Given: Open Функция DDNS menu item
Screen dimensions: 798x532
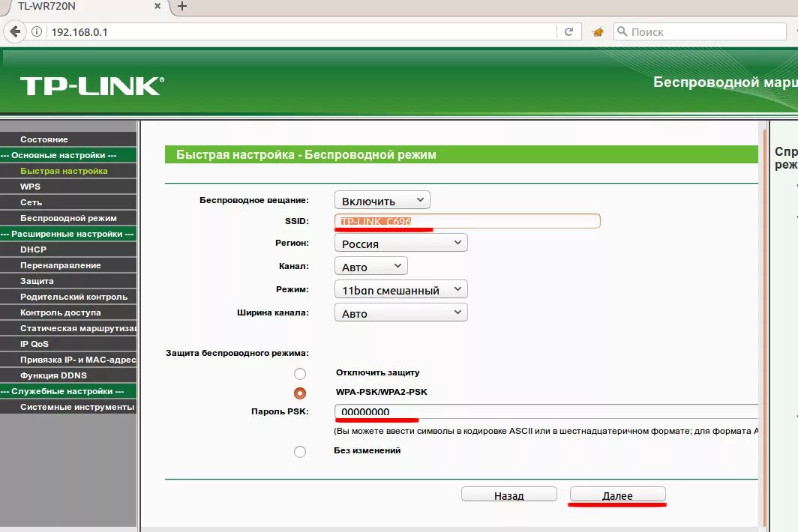Looking at the screenshot, I should (x=68, y=376).
